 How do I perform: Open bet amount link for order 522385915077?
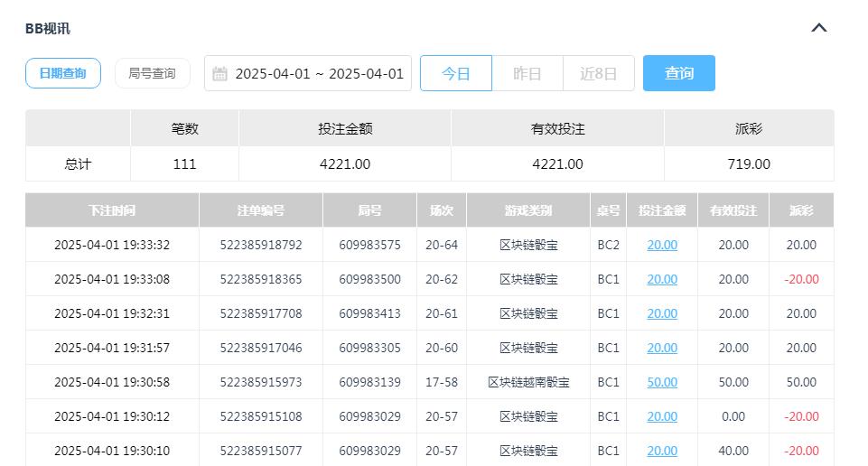[x=661, y=451]
